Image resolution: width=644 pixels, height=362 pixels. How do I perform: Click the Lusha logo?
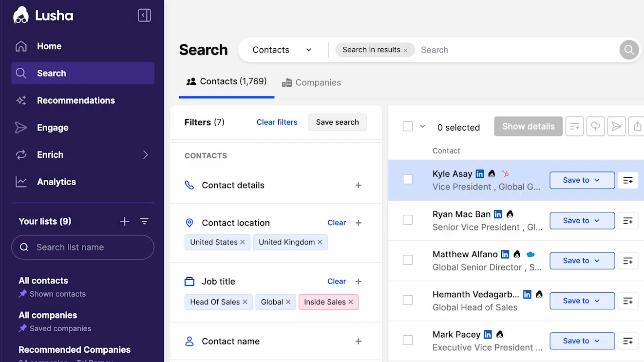[x=43, y=15]
